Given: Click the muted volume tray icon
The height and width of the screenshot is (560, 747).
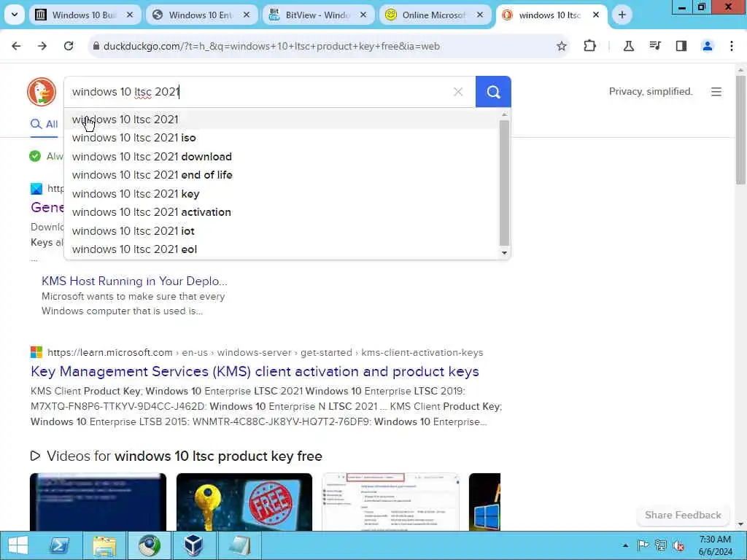Looking at the screenshot, I should (x=678, y=545).
